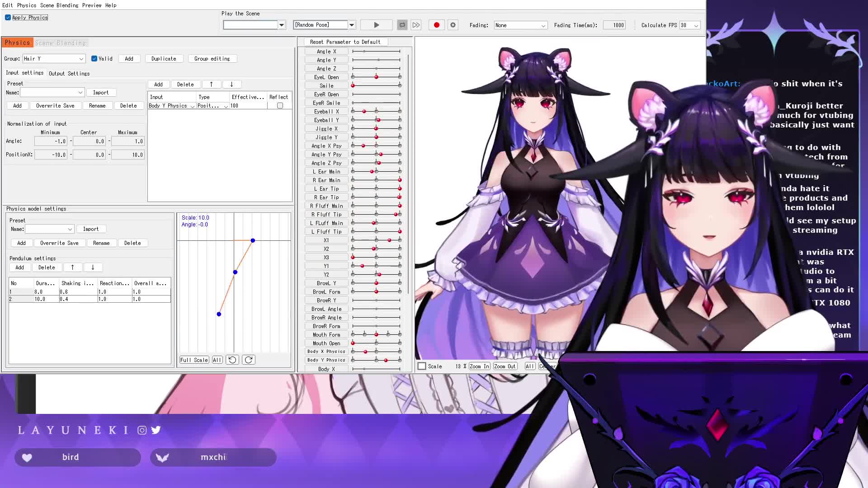Screen dimensions: 868x488
Task: Open input Preset Name dropdown
Action: pyautogui.click(x=80, y=93)
